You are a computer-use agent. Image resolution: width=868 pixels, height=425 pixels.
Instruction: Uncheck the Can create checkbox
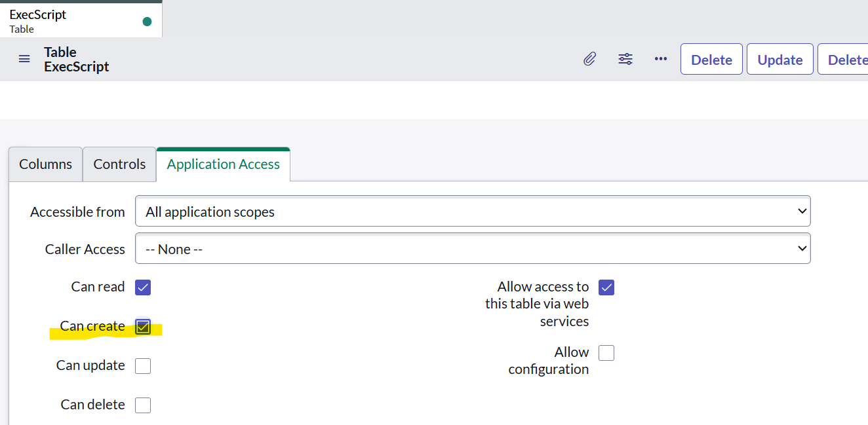(x=143, y=327)
